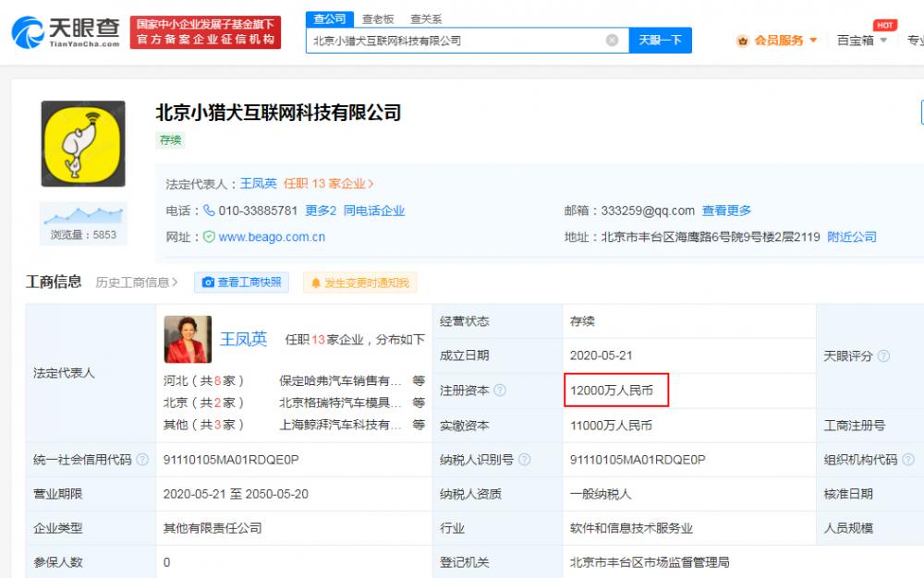
Task: Select the credit code beside 统一社会信用代码
Action: click(x=231, y=460)
